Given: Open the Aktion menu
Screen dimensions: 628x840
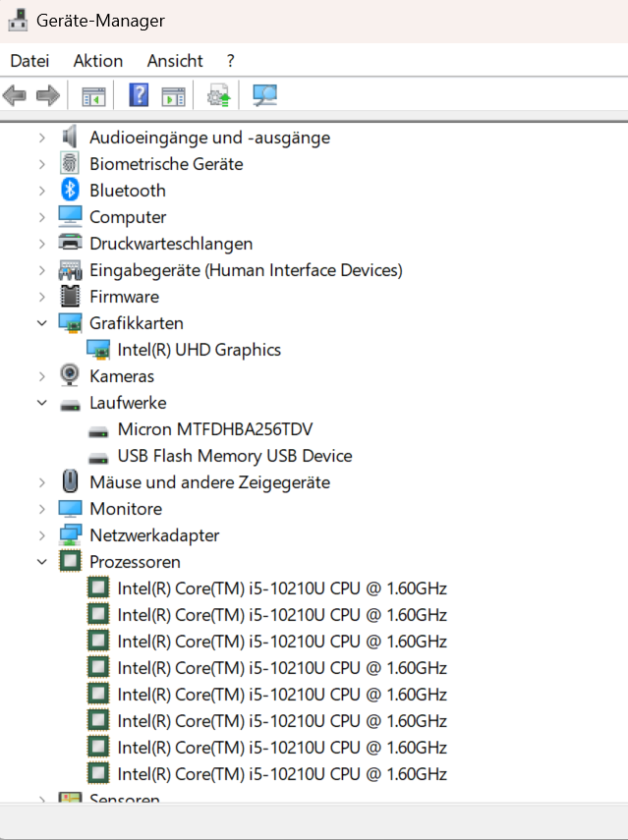Looking at the screenshot, I should point(98,61).
